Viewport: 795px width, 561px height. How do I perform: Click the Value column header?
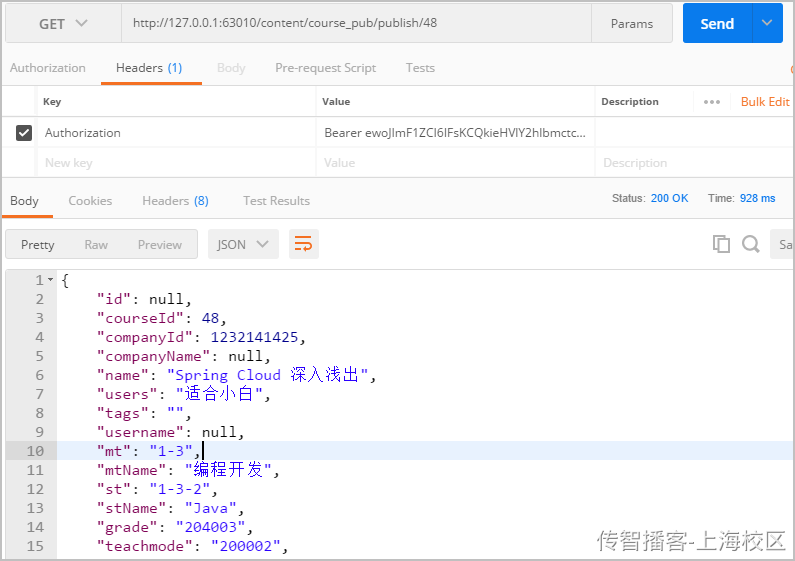[x=336, y=101]
